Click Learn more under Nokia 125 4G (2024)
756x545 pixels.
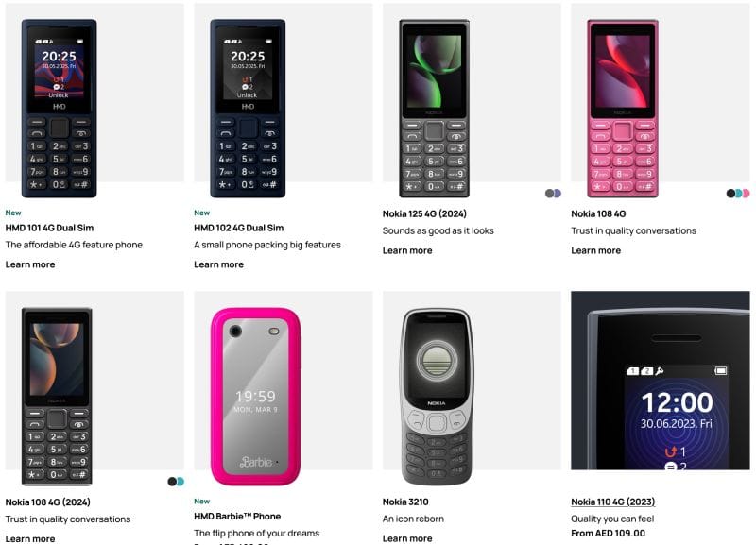[x=407, y=250]
